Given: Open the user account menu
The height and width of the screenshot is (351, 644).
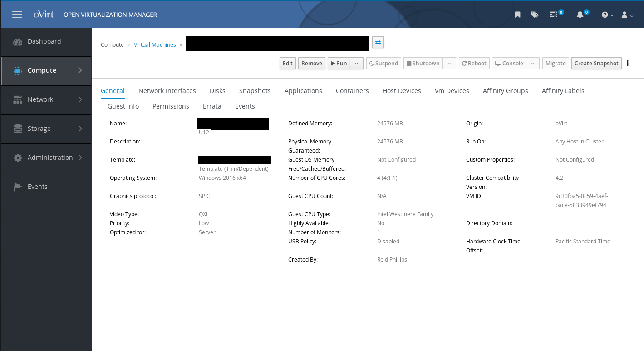Looking at the screenshot, I should 627,15.
